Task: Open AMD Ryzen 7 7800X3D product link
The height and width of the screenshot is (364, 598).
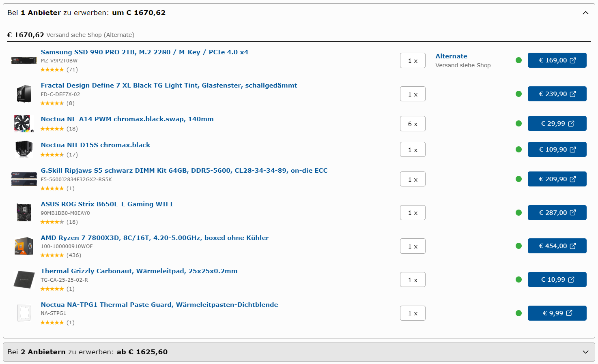Action: tap(155, 238)
